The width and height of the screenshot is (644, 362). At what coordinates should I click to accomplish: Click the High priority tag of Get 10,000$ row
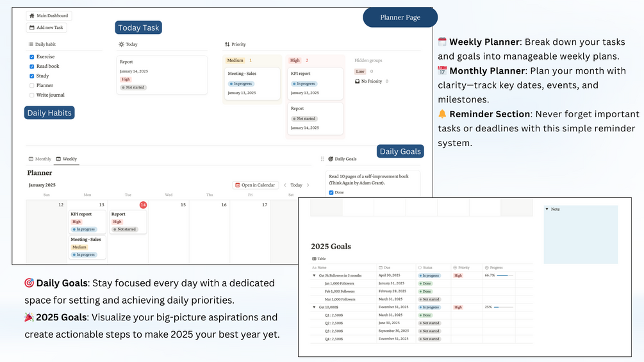pyautogui.click(x=458, y=307)
